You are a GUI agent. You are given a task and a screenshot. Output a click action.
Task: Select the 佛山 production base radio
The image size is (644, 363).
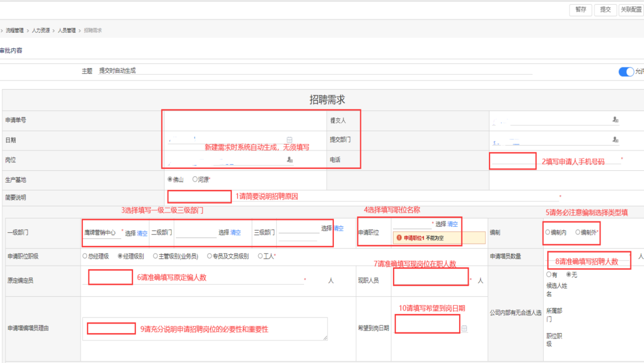[170, 179]
